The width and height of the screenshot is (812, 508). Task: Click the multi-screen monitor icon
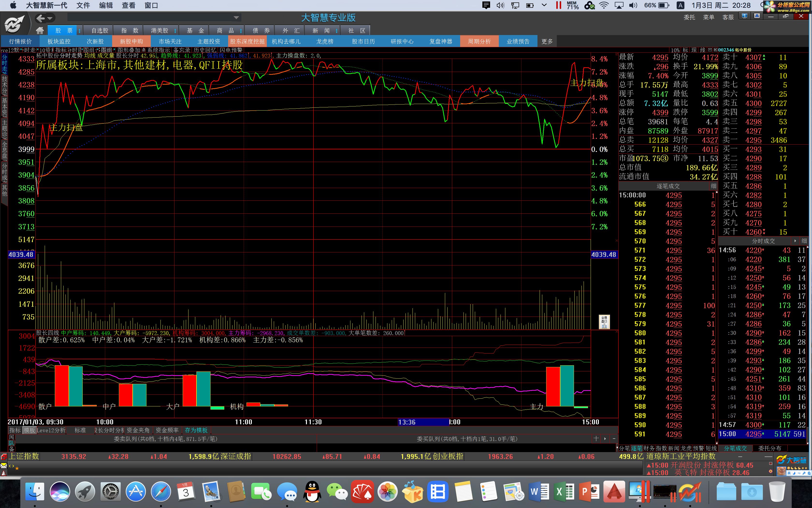pyautogui.click(x=744, y=16)
